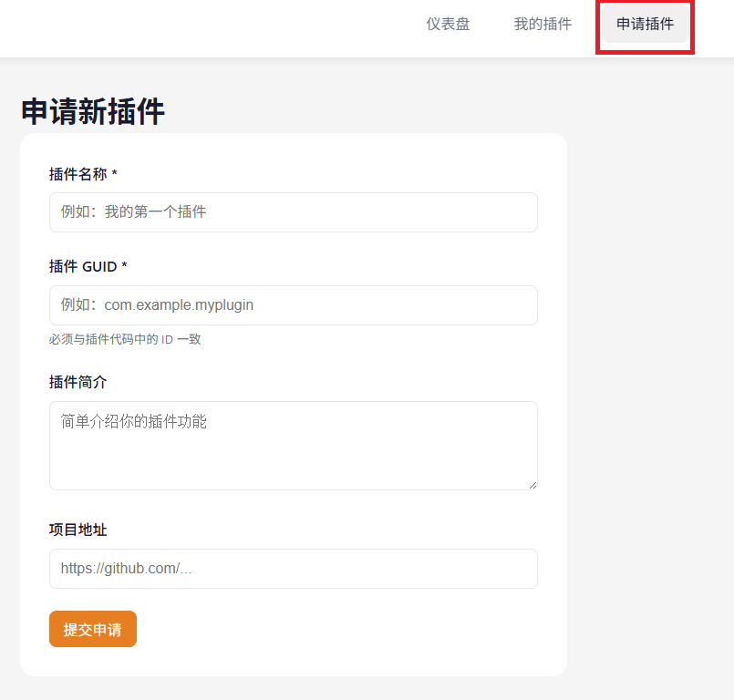The width and height of the screenshot is (734, 700).
Task: Click the 插件 GUID input box
Action: 293,305
